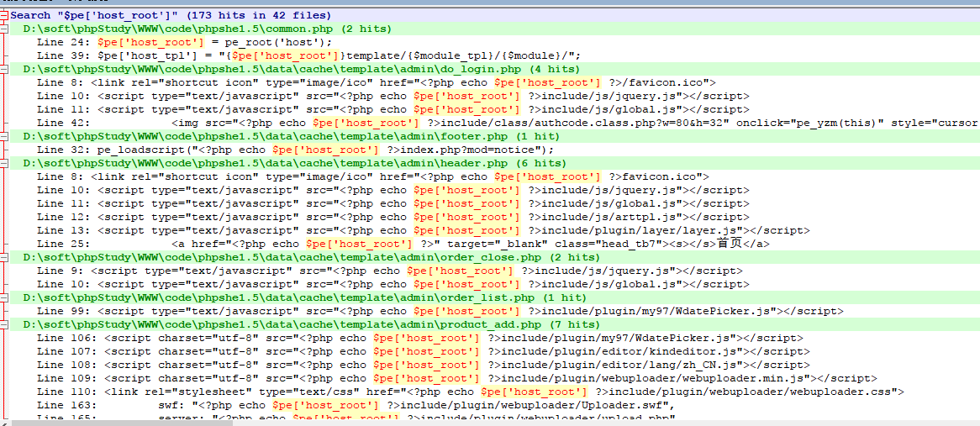Collapse footer.php file result group

(x=4, y=137)
